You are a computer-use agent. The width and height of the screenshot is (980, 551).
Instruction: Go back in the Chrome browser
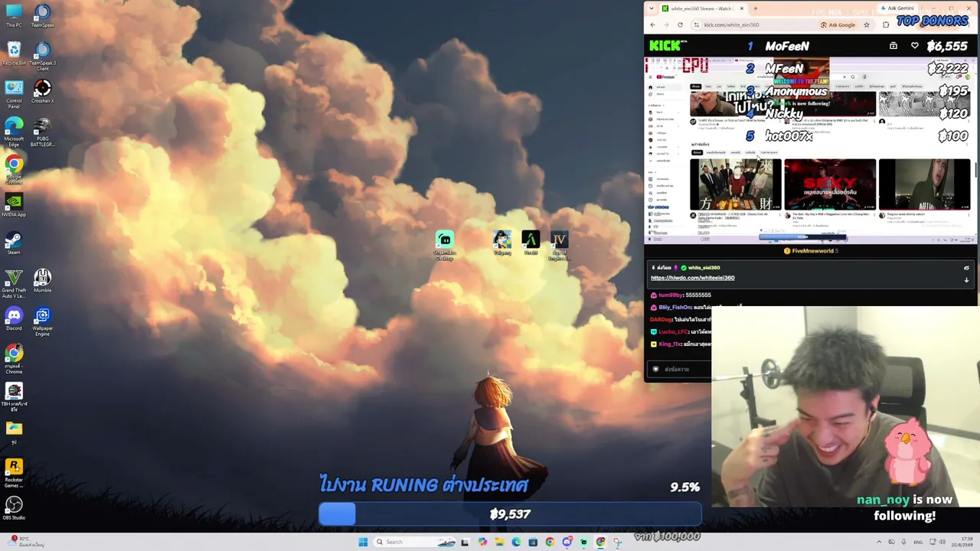[652, 24]
